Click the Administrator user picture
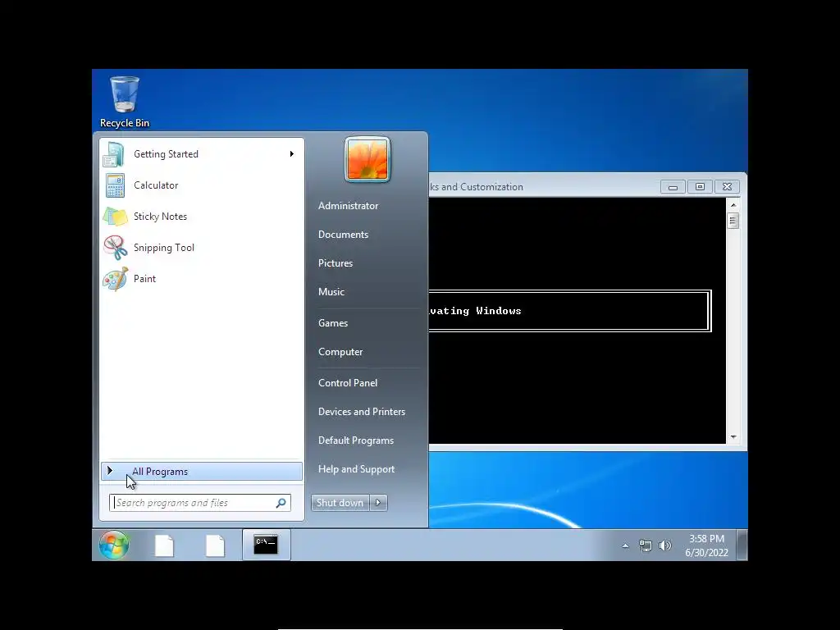This screenshot has width=840, height=630. [367, 159]
